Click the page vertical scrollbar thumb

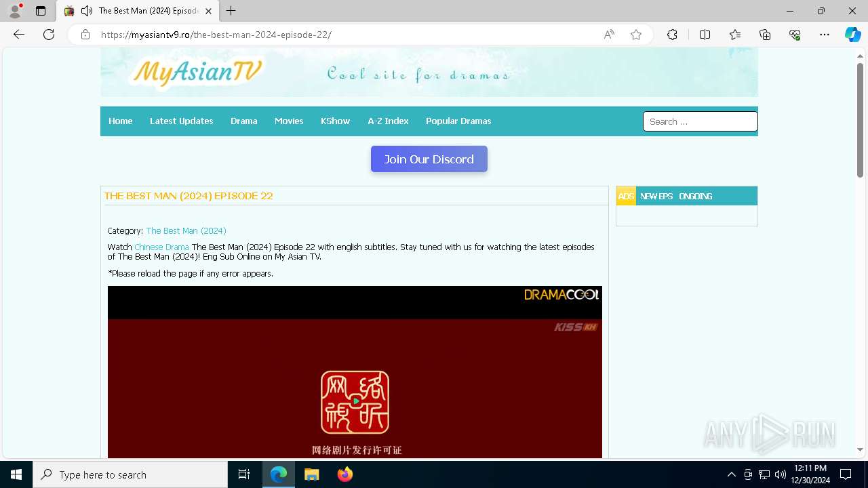(860, 120)
